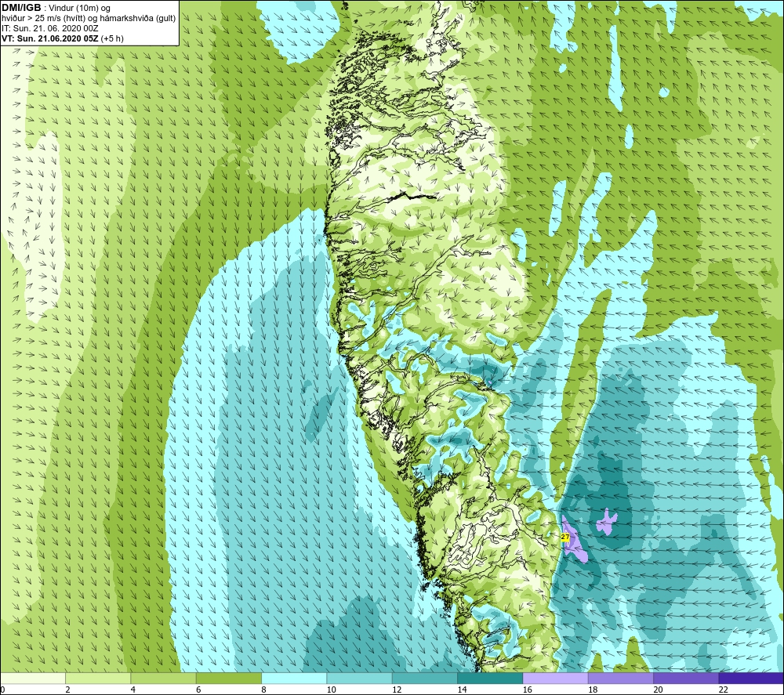The image size is (784, 695).
Task: Select the line 'IT: Sun. 21. 06. 2020 00Z'
Action: click(x=49, y=28)
